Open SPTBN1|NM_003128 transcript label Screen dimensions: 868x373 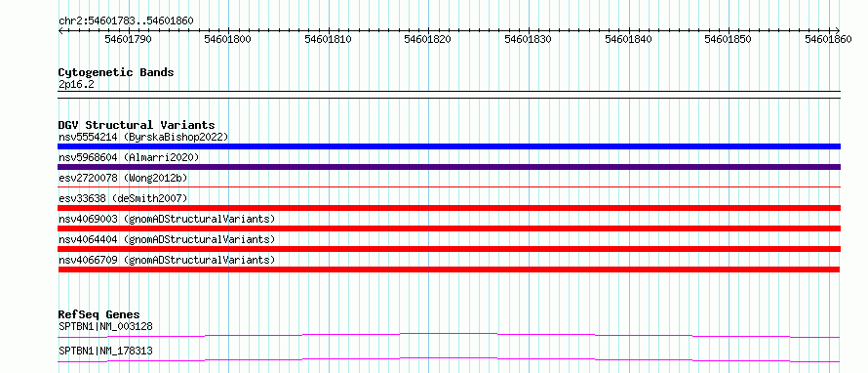tap(105, 326)
